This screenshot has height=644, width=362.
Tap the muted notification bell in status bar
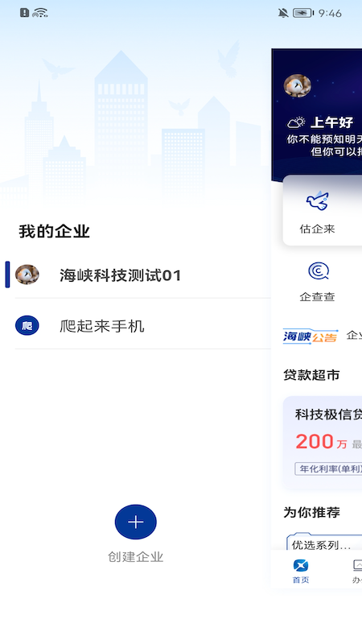(x=283, y=13)
